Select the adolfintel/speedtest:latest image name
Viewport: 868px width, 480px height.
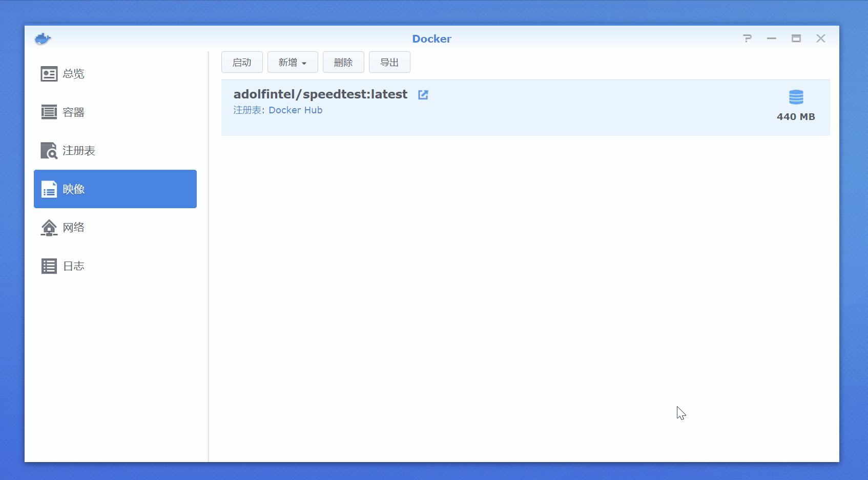320,94
